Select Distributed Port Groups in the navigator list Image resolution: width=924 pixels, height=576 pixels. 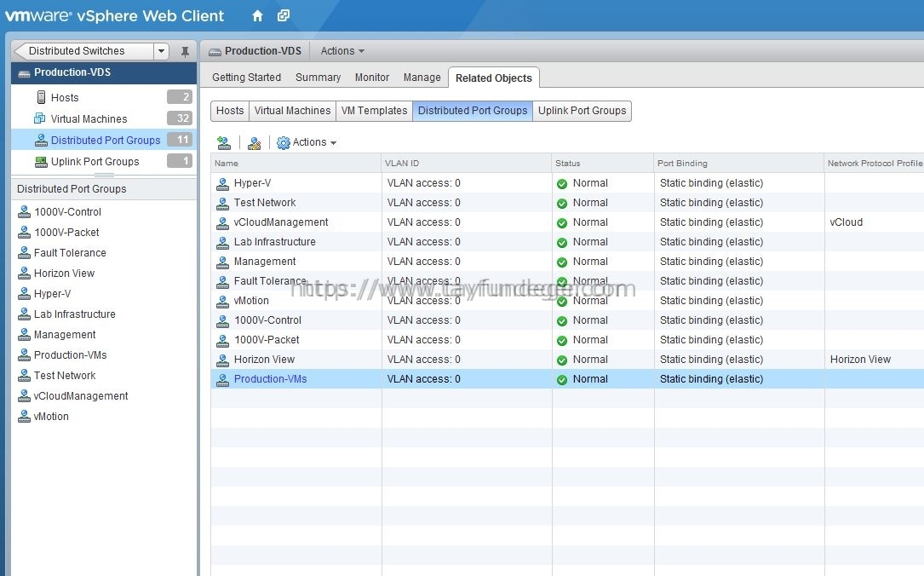(x=104, y=140)
